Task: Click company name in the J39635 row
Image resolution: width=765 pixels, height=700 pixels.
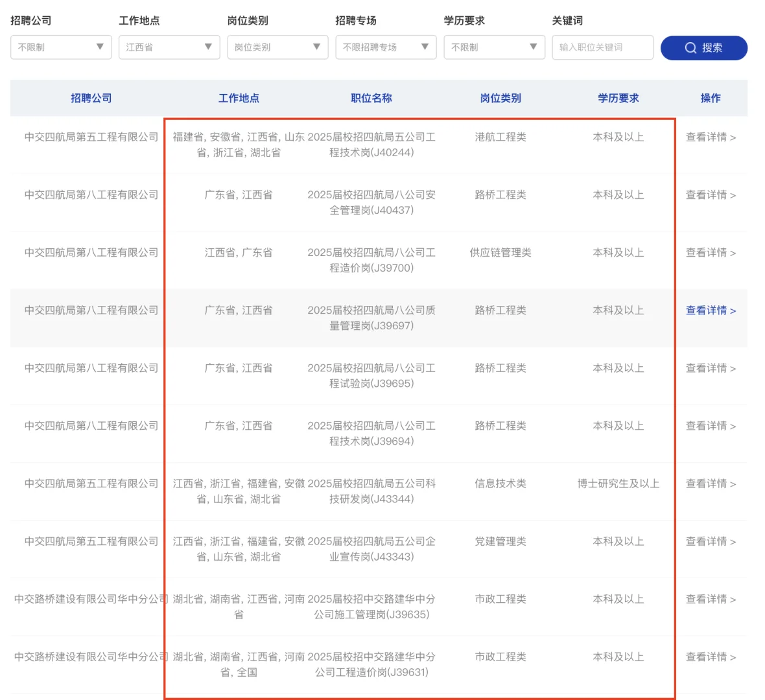Action: click(91, 599)
